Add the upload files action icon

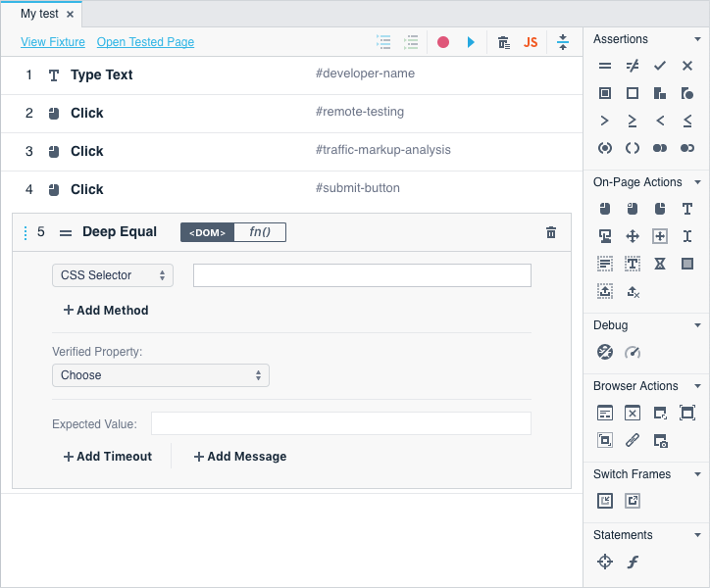coord(605,291)
